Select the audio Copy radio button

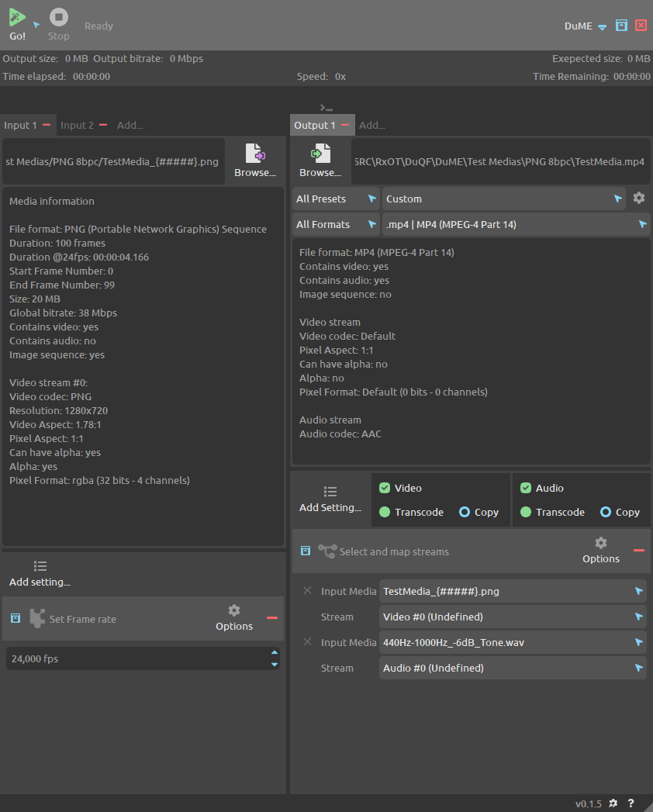tap(606, 512)
